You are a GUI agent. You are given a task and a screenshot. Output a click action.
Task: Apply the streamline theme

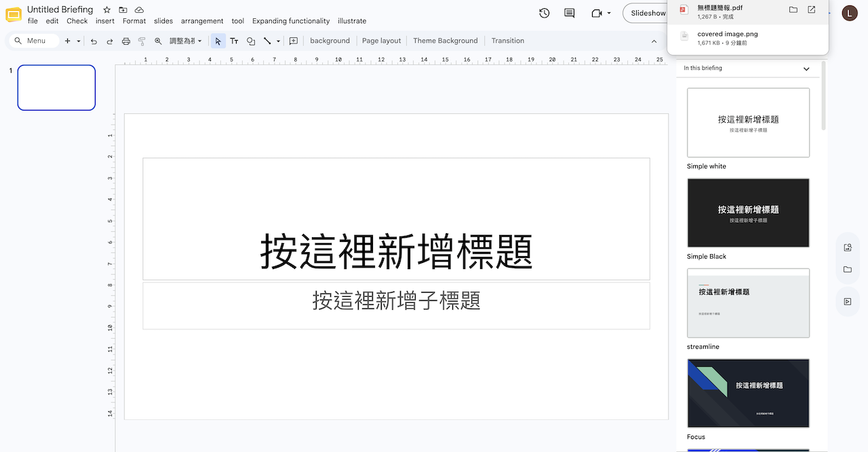[748, 303]
